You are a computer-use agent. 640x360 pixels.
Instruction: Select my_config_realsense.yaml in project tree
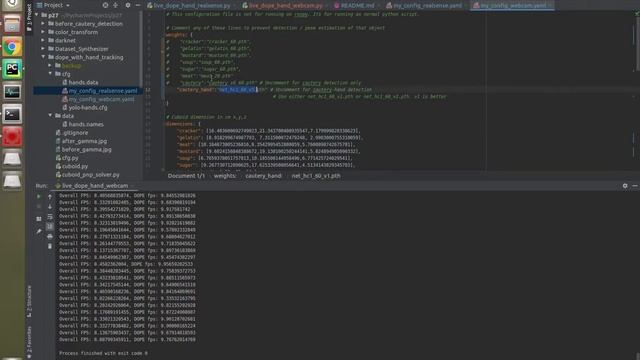(100, 91)
